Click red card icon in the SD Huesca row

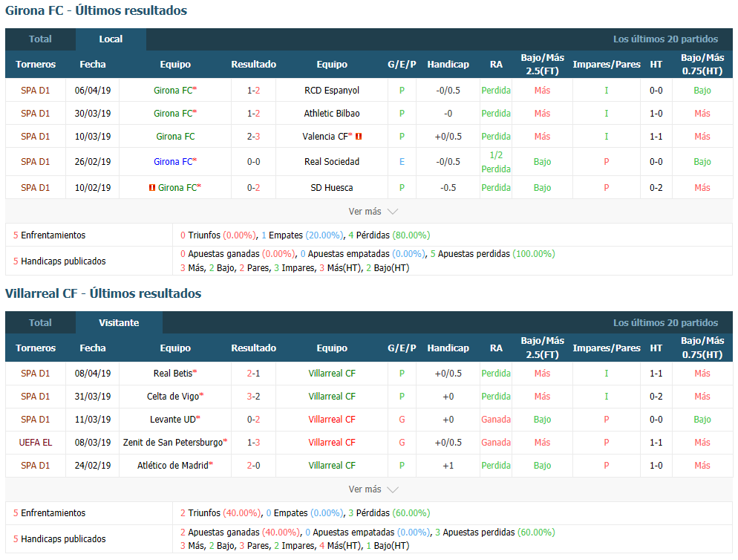[152, 187]
